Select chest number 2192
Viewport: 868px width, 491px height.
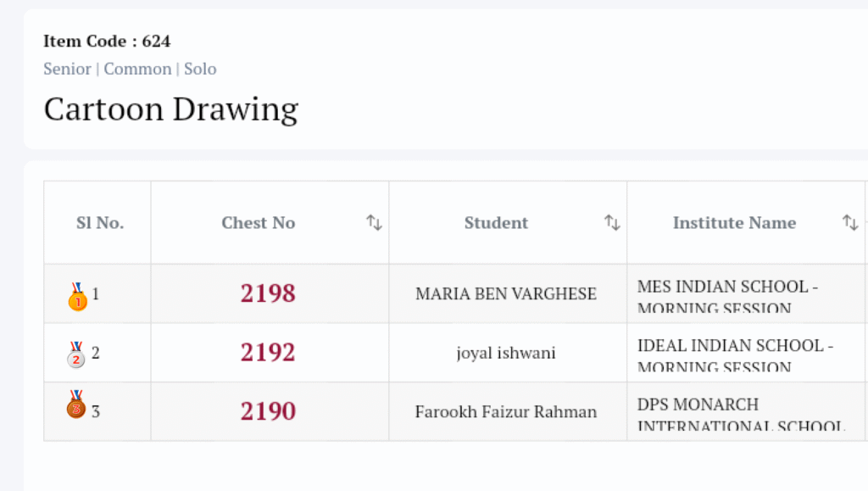(268, 353)
